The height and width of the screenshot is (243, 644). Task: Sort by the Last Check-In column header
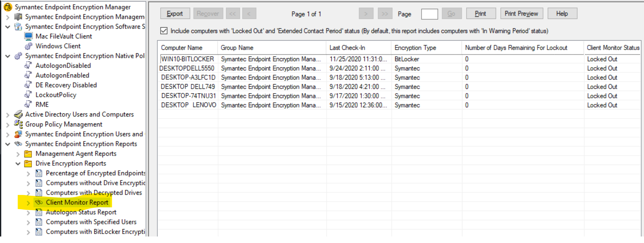tap(359, 48)
